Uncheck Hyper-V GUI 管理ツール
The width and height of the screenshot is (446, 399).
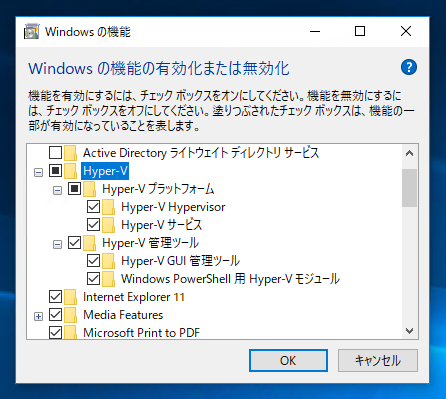click(x=93, y=261)
